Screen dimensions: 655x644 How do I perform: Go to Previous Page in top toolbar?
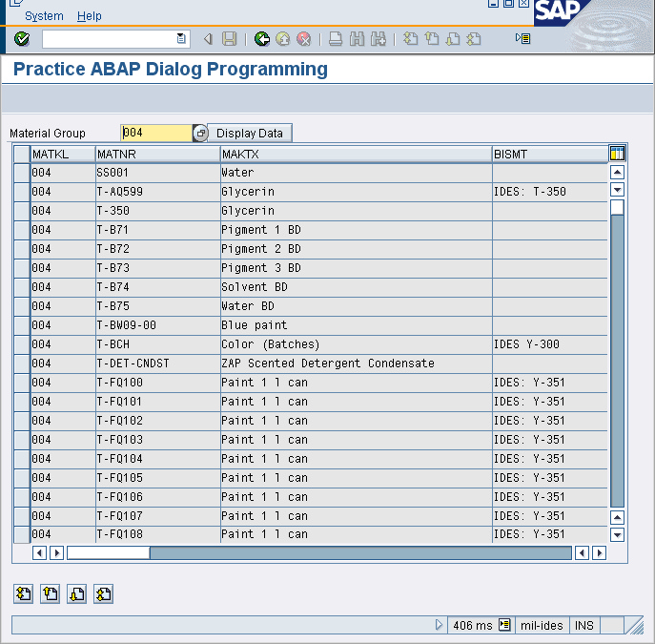(432, 39)
